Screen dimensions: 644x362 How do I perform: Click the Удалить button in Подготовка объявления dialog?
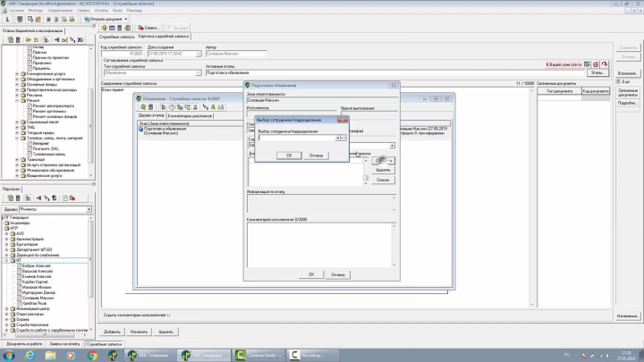[x=383, y=170]
